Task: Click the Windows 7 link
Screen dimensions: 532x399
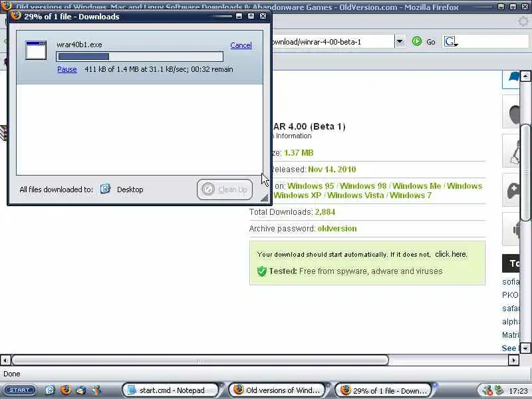Action: tap(410, 196)
